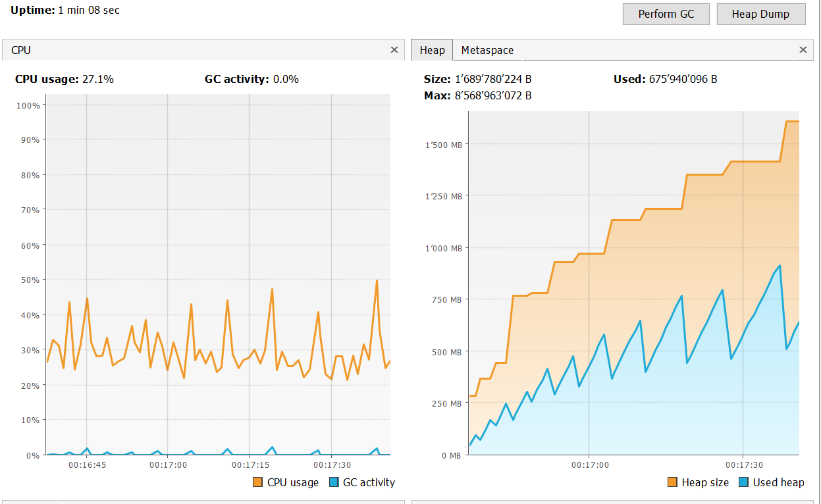Click the 00:16:45 time label

[x=87, y=465]
